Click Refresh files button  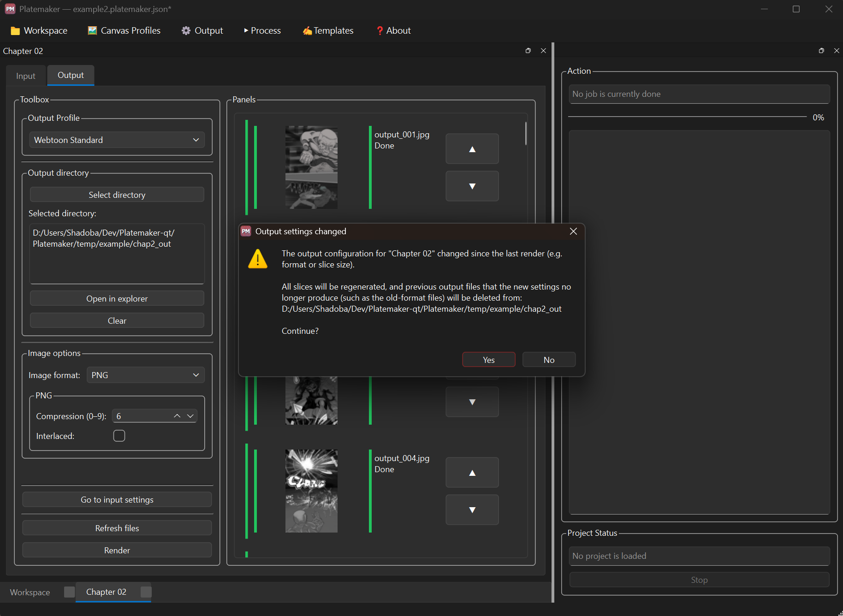pyautogui.click(x=117, y=528)
